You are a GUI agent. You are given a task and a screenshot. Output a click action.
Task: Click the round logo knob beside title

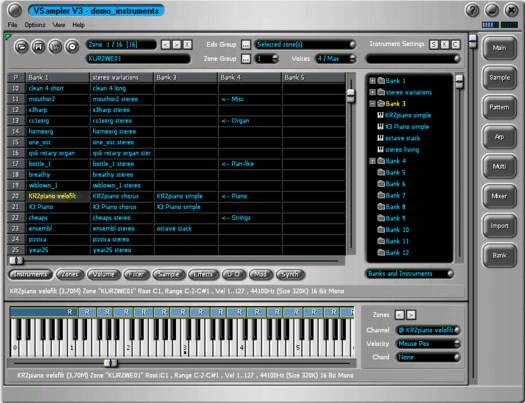[14, 11]
